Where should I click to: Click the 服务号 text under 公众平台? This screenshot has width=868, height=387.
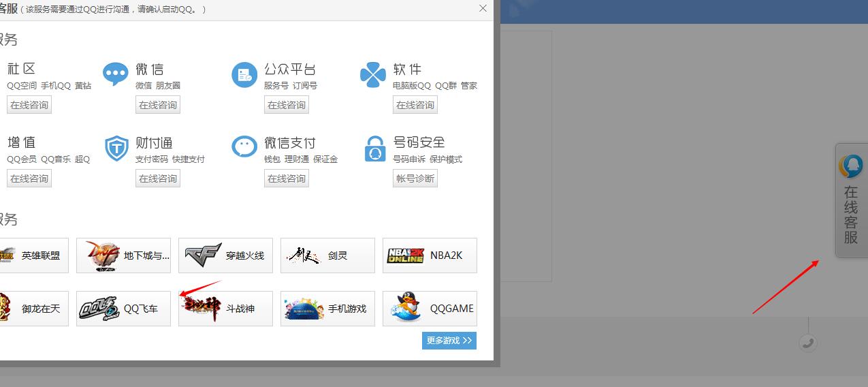pos(276,86)
